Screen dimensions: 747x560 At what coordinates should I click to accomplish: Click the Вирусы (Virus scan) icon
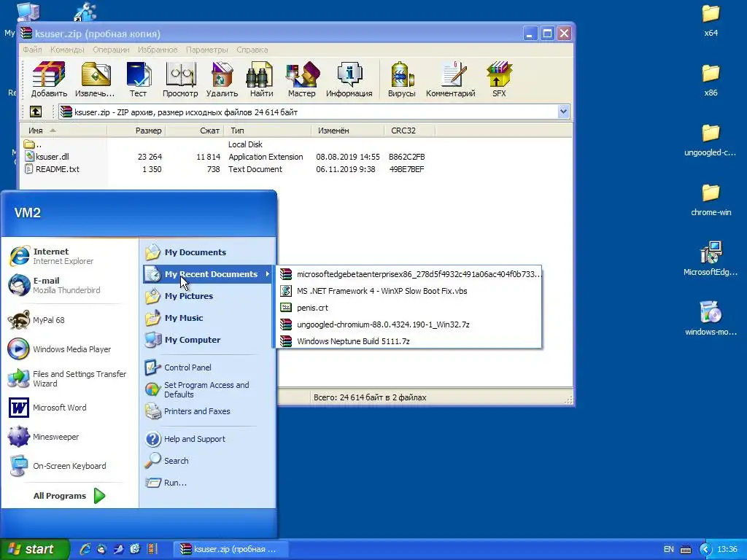coord(402,79)
